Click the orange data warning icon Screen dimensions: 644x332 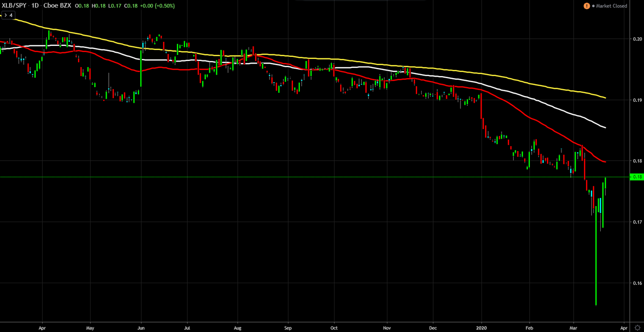pyautogui.click(x=587, y=6)
